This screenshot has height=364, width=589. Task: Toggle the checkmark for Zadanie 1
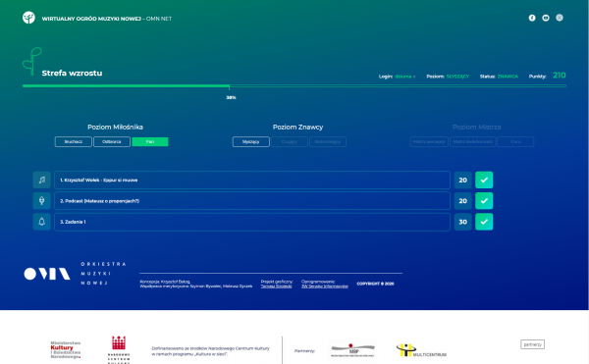[x=484, y=222]
